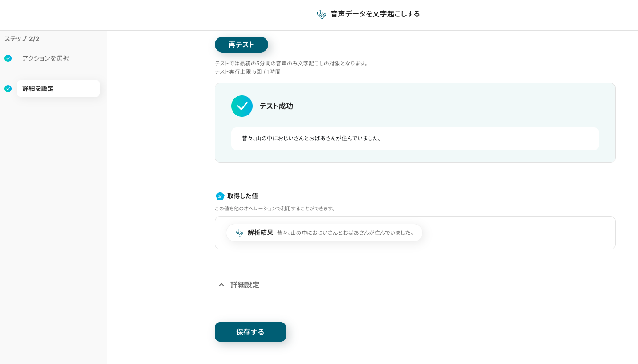Viewport: 638px width, 364px height.
Task: Click the 再テスト button
Action: pyautogui.click(x=241, y=45)
